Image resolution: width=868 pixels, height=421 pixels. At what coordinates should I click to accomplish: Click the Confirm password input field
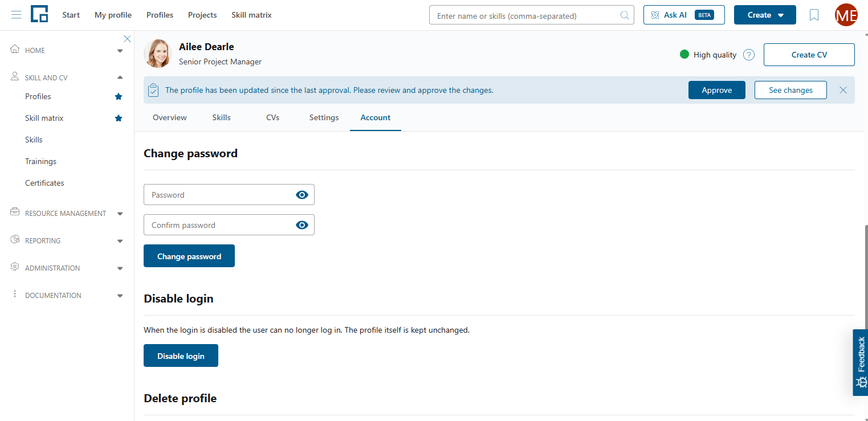[x=229, y=225]
